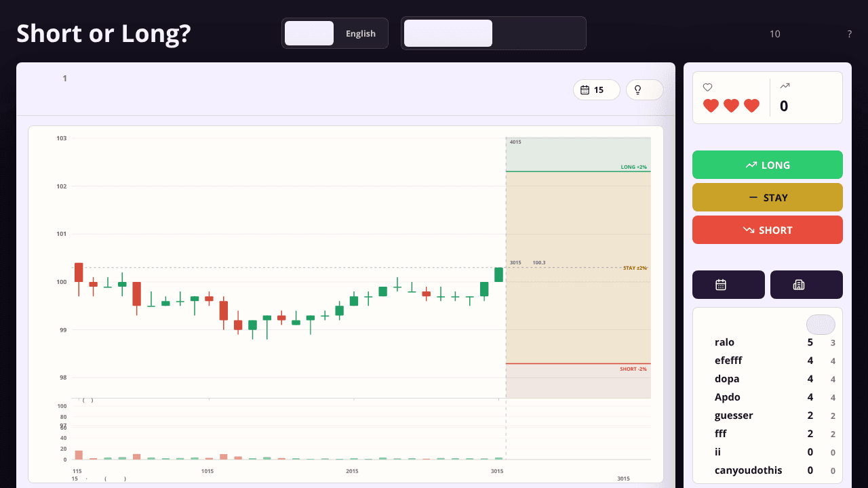Click the round number 1 in the chart header

point(65,79)
